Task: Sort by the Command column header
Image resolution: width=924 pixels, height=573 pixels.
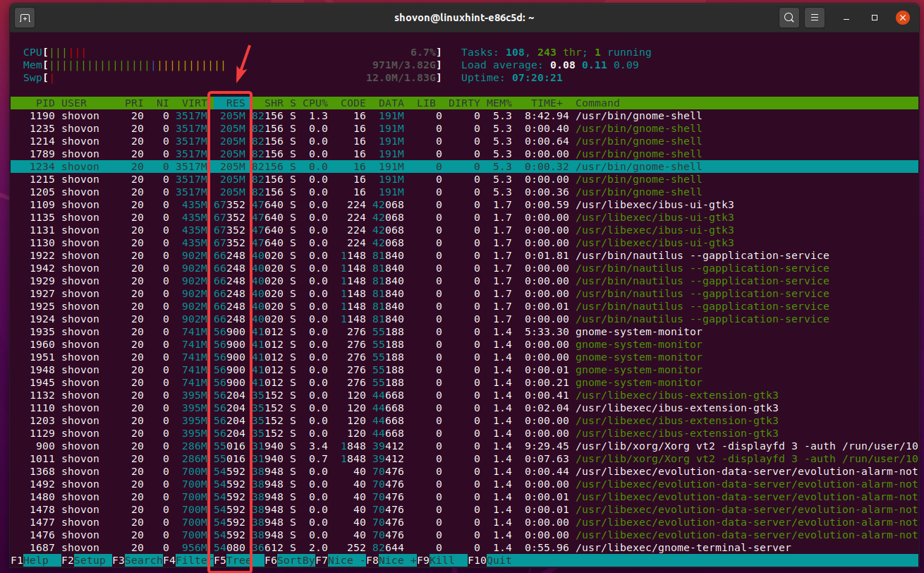Action: [x=597, y=103]
